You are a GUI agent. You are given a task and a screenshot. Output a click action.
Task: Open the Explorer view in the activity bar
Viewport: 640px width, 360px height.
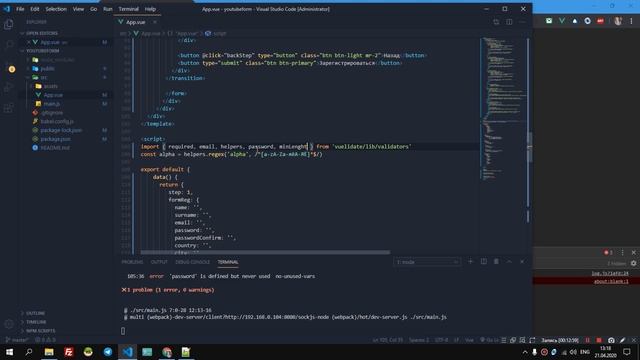pyautogui.click(x=9, y=25)
